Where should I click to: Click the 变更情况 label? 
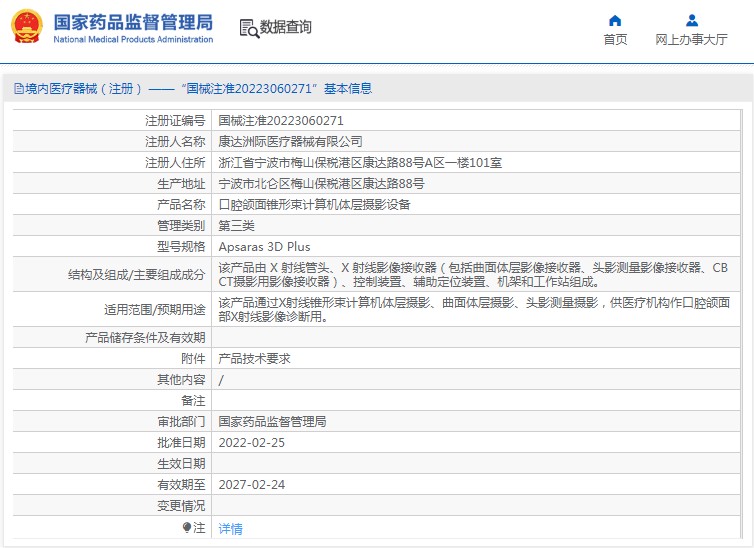tap(181, 506)
